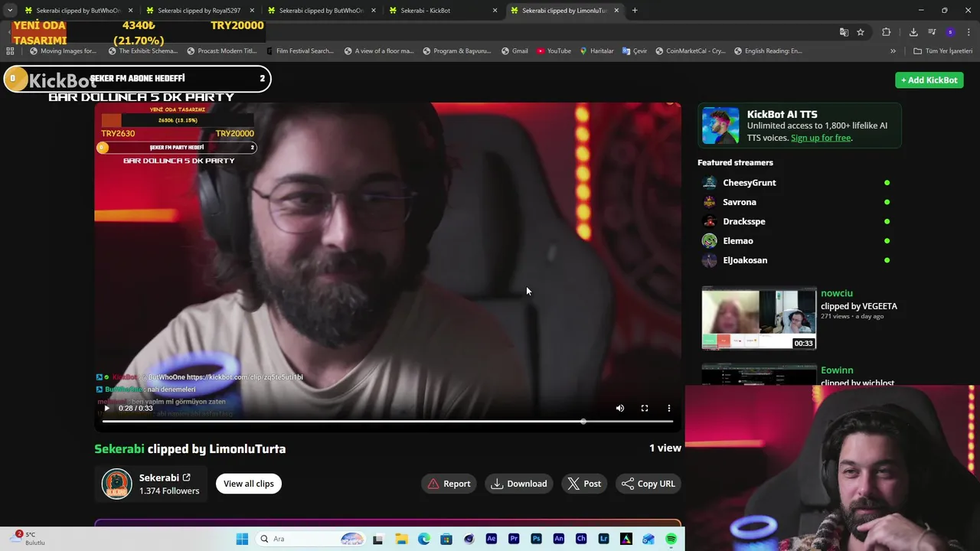Expand hidden bookmarks chevron
980x551 pixels.
893,51
